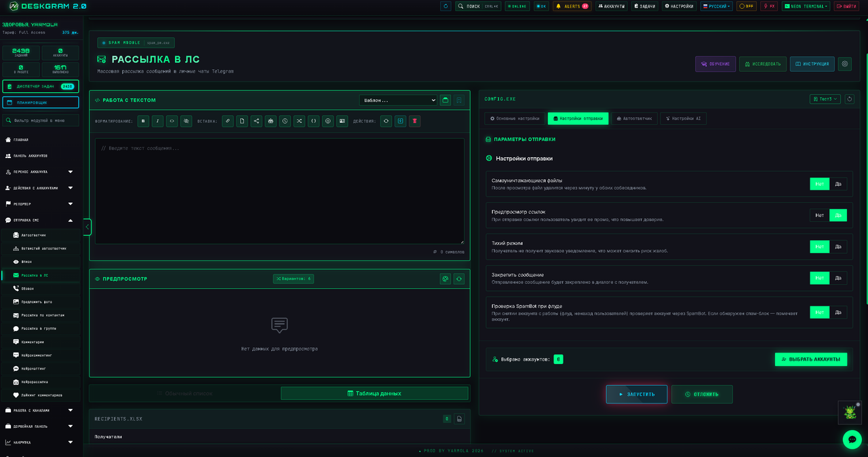Set Самоуничтожающиеся файлы to Да
Image resolution: width=868 pixels, height=457 pixels.
(838, 184)
